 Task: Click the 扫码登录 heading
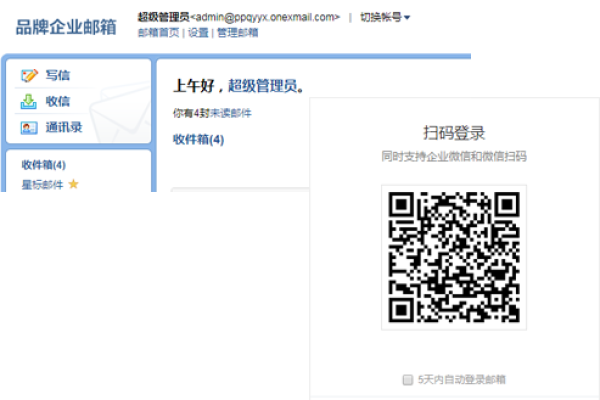click(454, 133)
